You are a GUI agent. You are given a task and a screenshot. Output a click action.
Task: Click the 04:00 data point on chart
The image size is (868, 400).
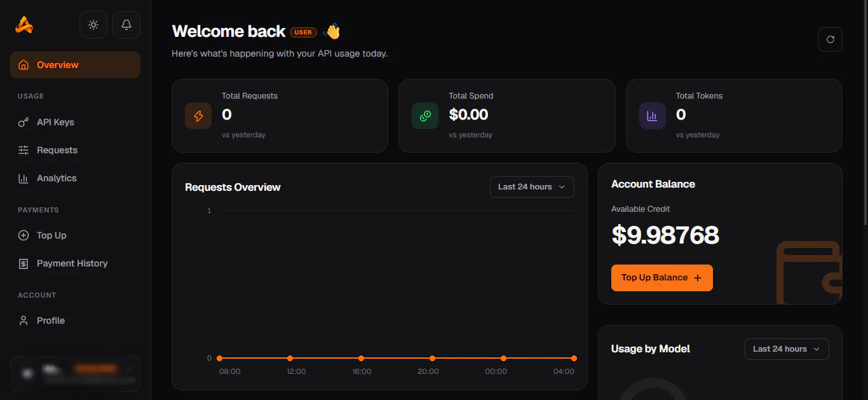(x=574, y=358)
